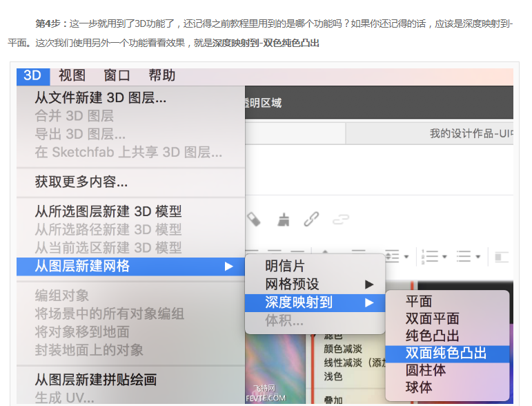Image resolution: width=532 pixels, height=406 pixels.
Task: Open the numbered list style dropdown arrow
Action: [444, 257]
